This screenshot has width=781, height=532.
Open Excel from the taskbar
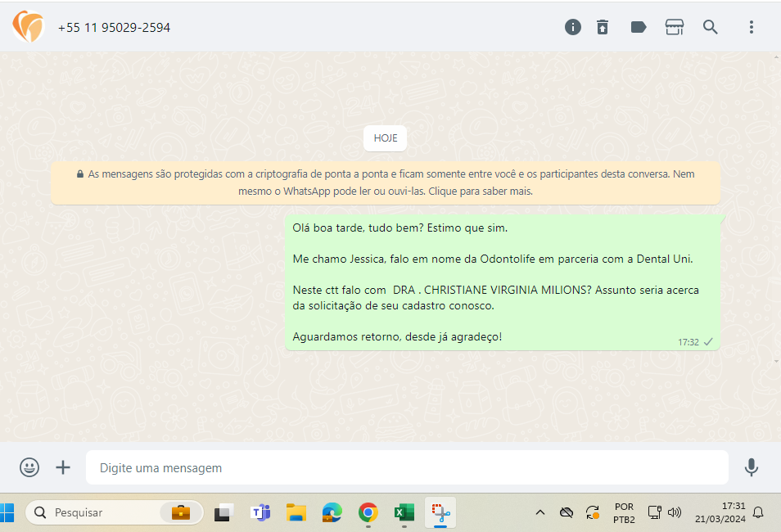(x=404, y=512)
